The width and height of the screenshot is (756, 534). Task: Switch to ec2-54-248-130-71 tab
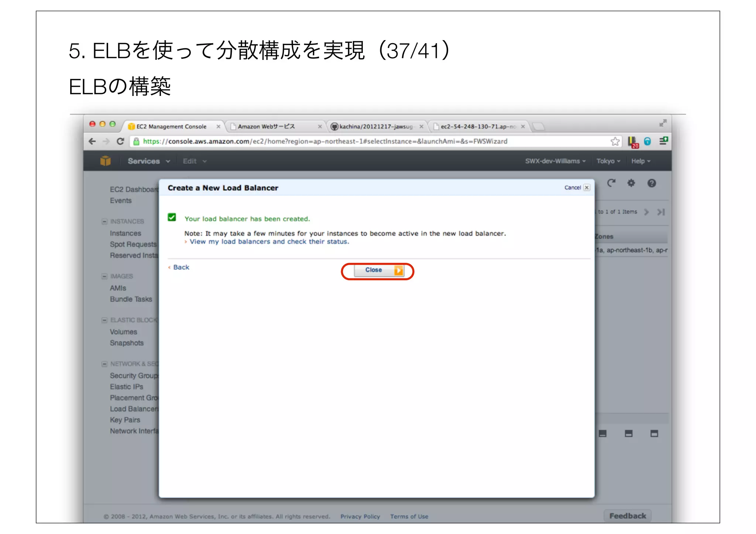(x=478, y=127)
